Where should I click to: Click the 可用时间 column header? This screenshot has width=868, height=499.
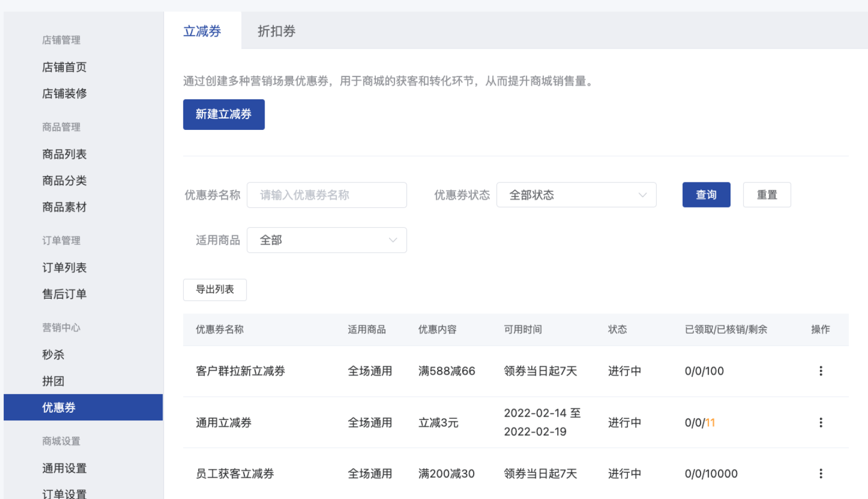(523, 329)
